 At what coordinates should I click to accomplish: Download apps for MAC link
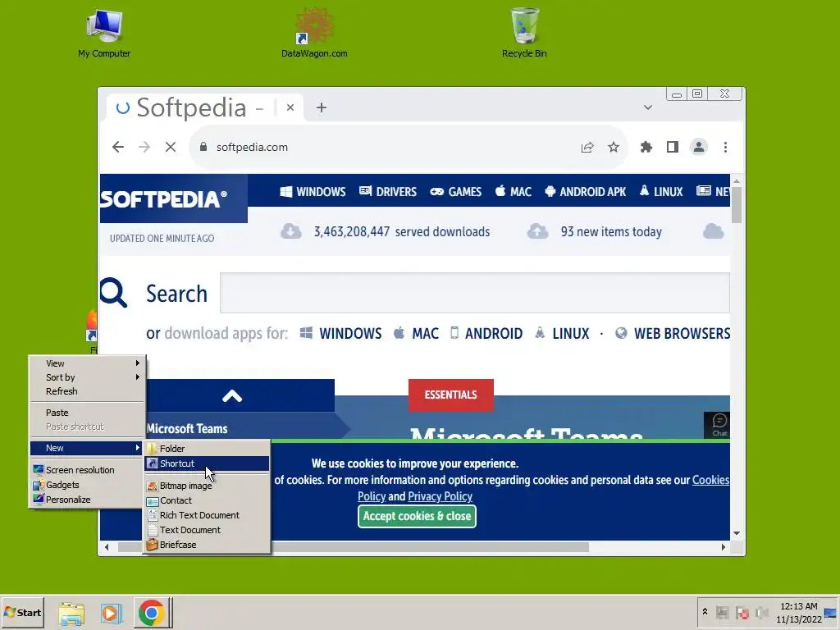416,333
